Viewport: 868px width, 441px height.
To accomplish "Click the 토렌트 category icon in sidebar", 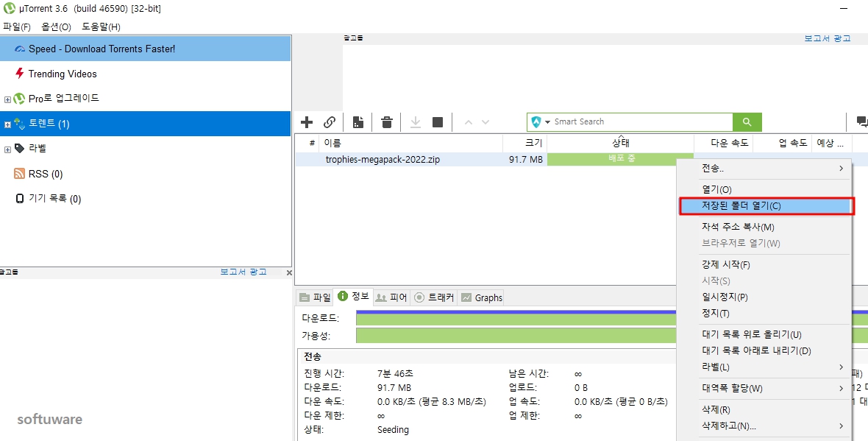I will (x=19, y=124).
